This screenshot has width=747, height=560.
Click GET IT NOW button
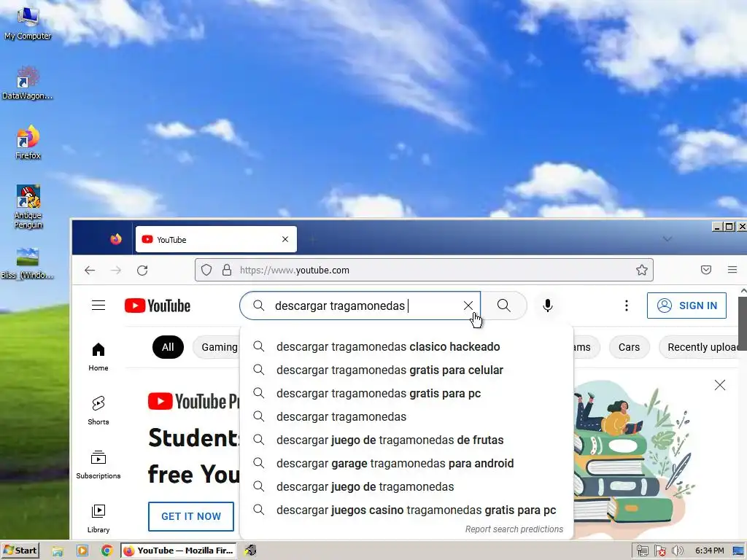191,516
